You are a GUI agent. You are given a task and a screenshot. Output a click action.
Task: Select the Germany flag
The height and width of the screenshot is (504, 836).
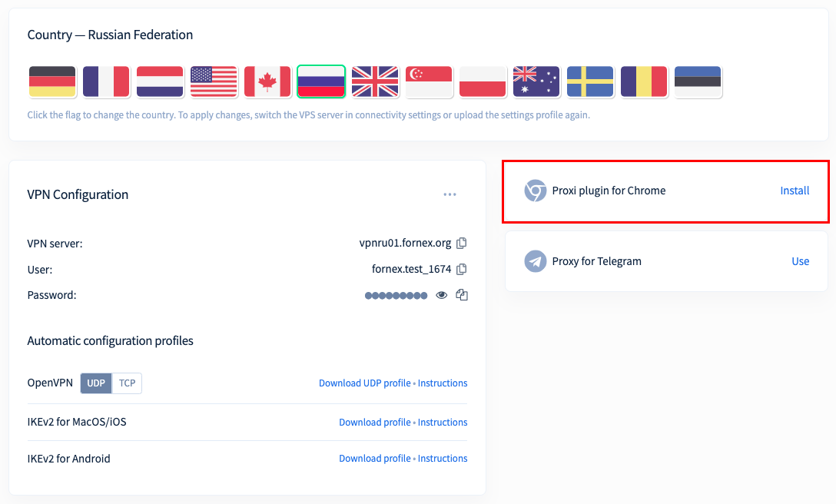[x=52, y=81]
